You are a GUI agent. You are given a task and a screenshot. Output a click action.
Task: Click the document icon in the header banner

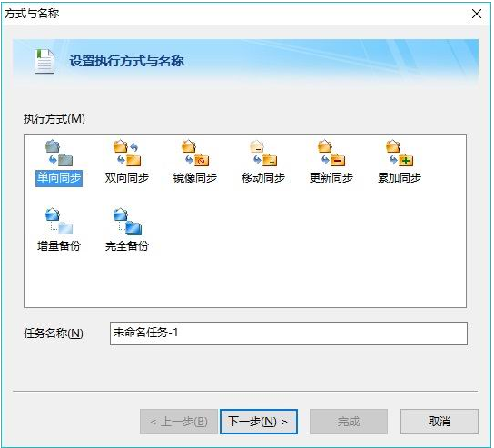click(x=44, y=61)
